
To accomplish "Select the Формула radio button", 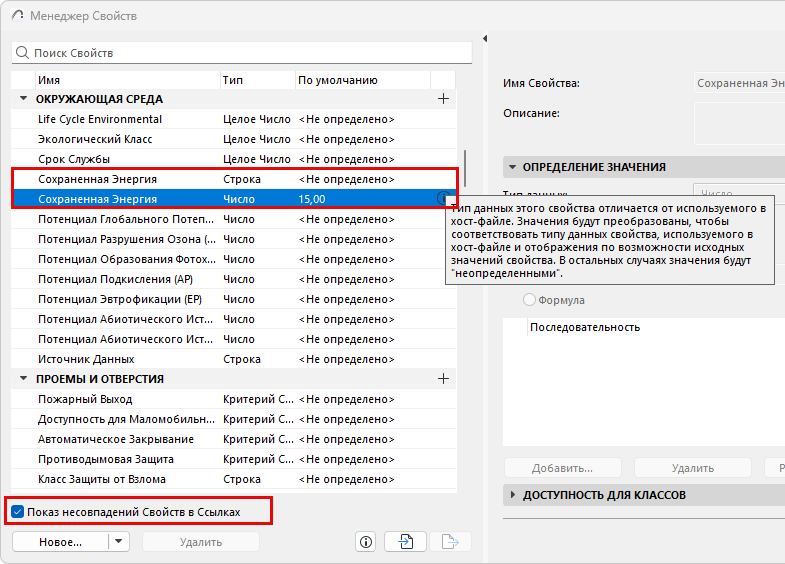I will pos(529,300).
